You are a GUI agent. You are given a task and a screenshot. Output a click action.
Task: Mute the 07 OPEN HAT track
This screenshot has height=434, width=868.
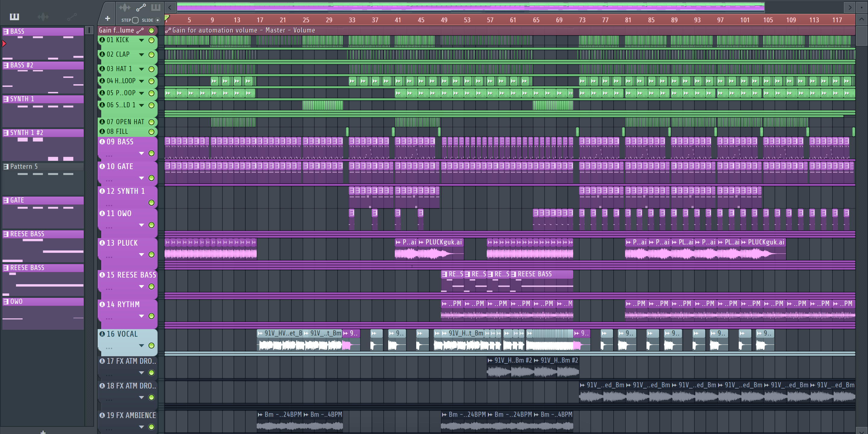(x=152, y=122)
